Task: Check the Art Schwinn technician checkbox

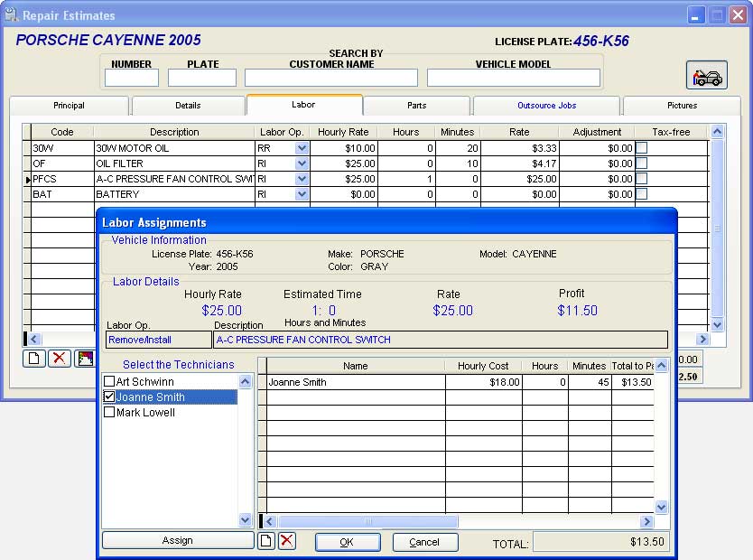Action: (x=109, y=381)
